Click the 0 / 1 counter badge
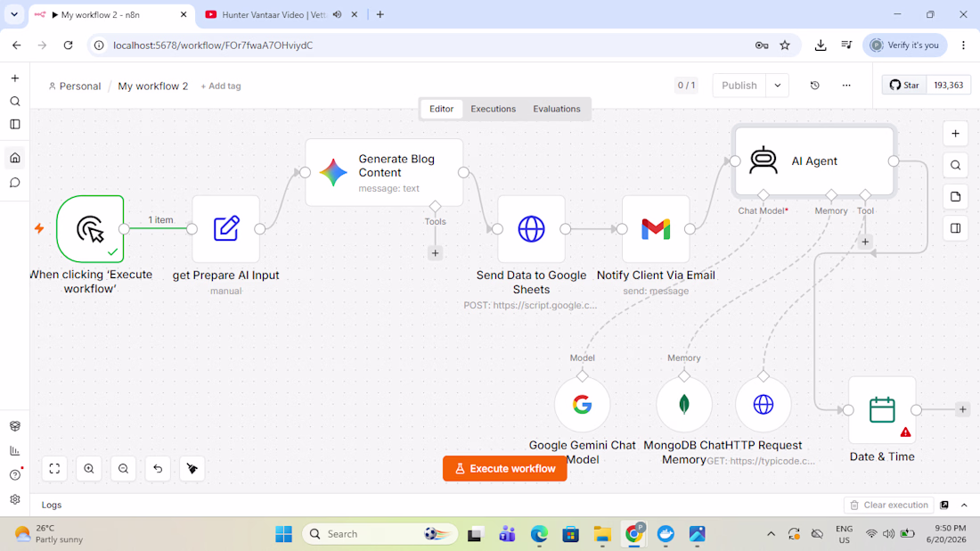Viewport: 980px width, 551px height. click(x=686, y=85)
